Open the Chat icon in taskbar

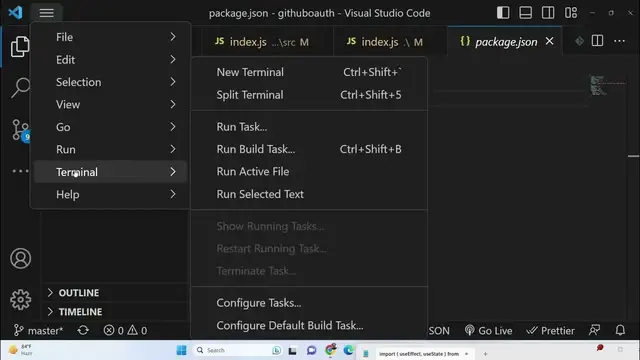click(x=311, y=350)
